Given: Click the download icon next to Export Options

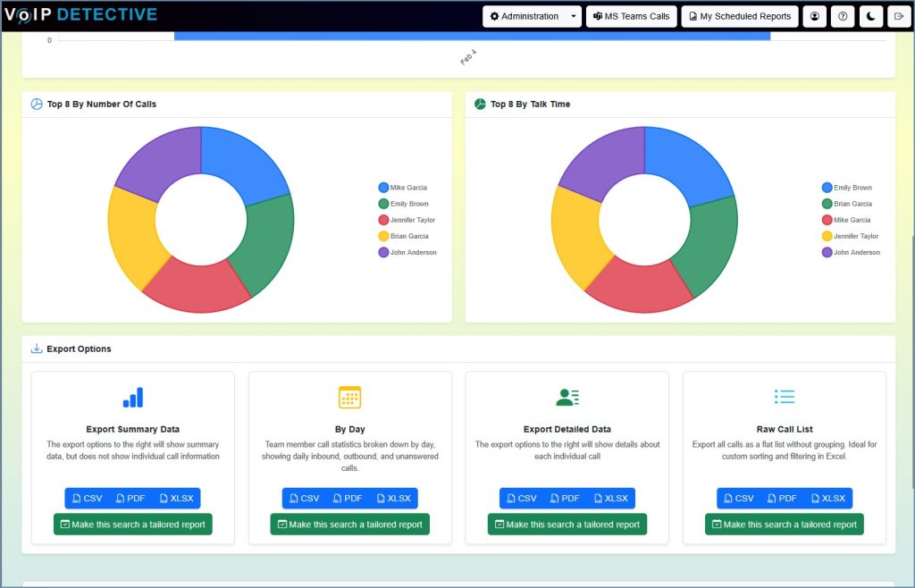Looking at the screenshot, I should click(x=36, y=349).
